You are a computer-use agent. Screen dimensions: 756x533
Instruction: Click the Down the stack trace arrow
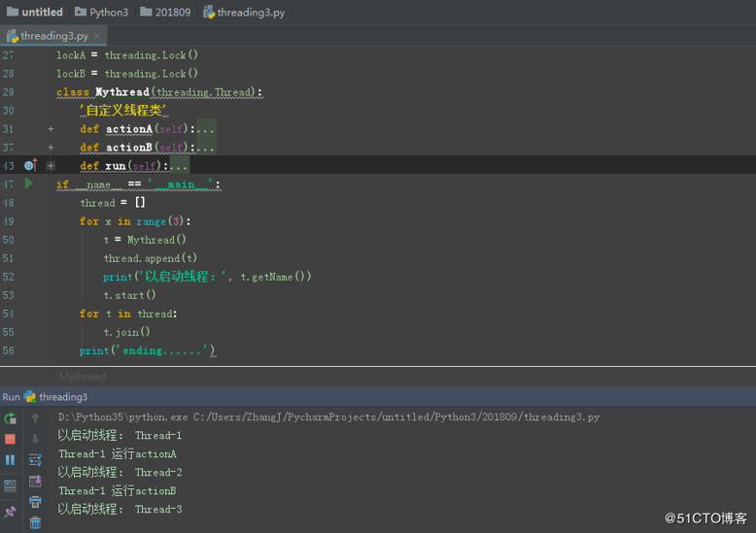click(x=35, y=439)
